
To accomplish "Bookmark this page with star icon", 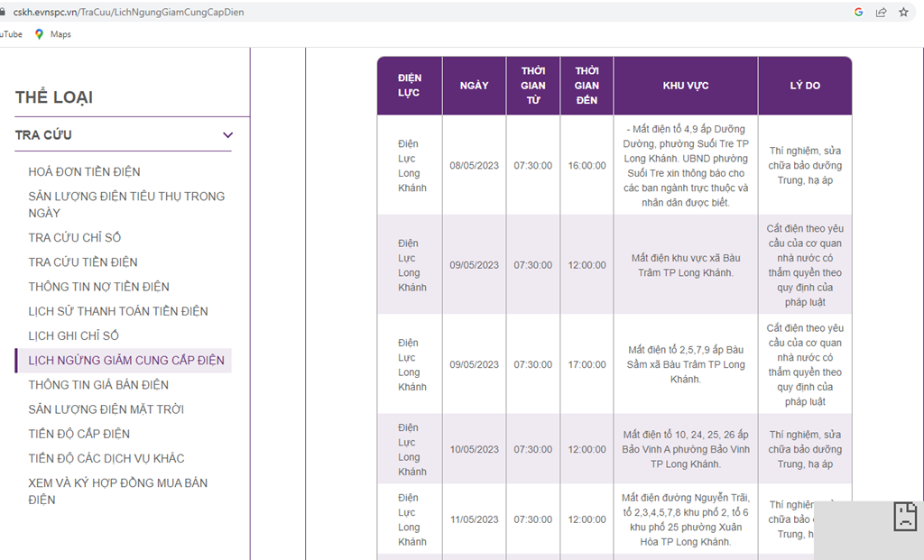I will point(903,13).
